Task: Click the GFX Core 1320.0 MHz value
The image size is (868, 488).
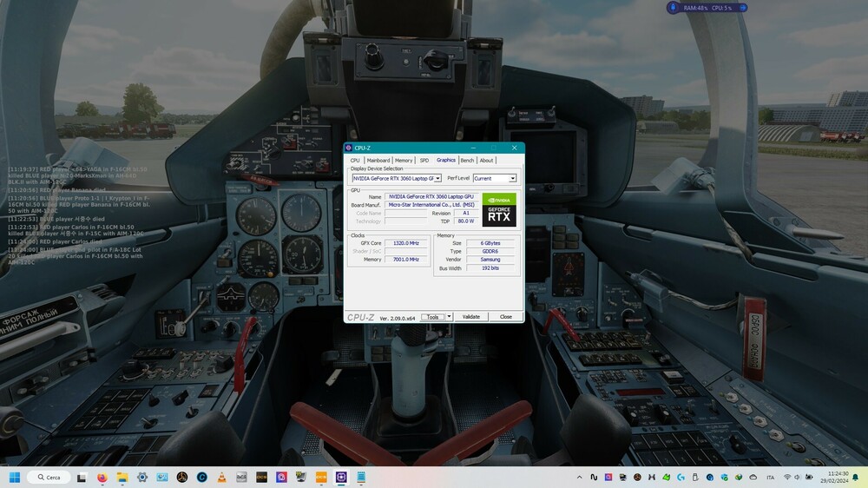Action: pos(406,243)
